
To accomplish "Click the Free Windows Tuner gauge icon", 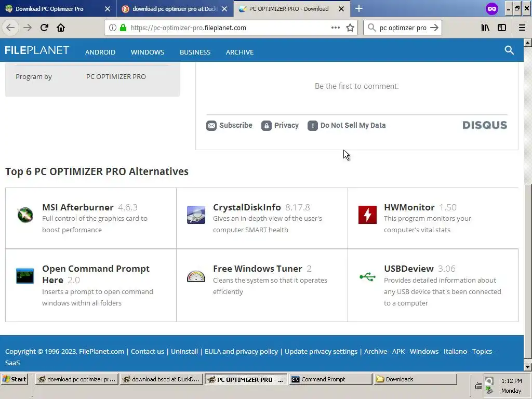I will point(196,276).
